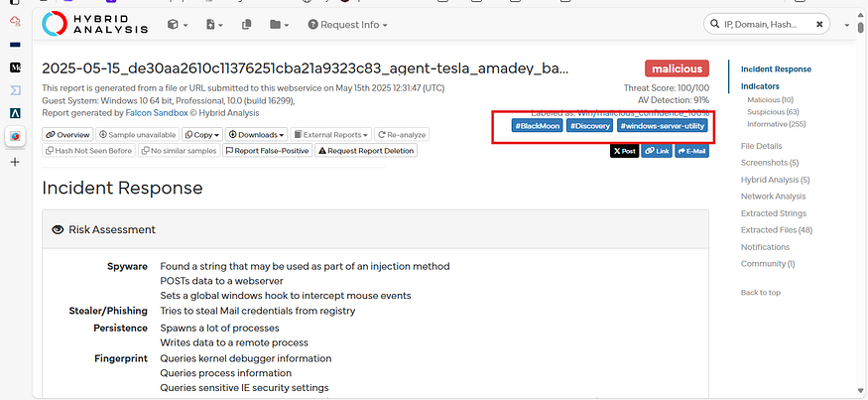Click the dark blue bar icon in browser sidebar
The image size is (868, 400).
(16, 45)
